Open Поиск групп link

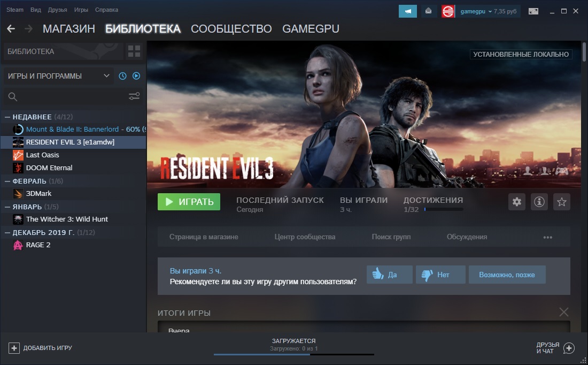click(391, 237)
